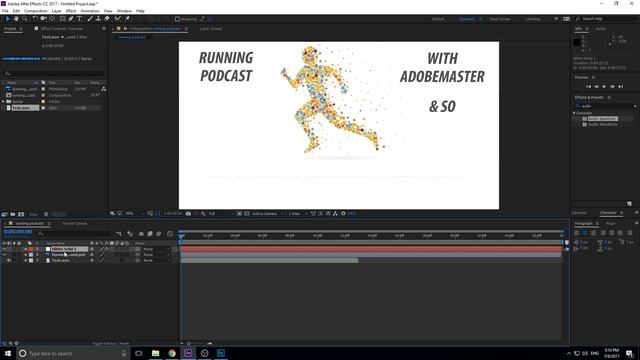Toggle the Shy layers hide icon

tap(141, 234)
